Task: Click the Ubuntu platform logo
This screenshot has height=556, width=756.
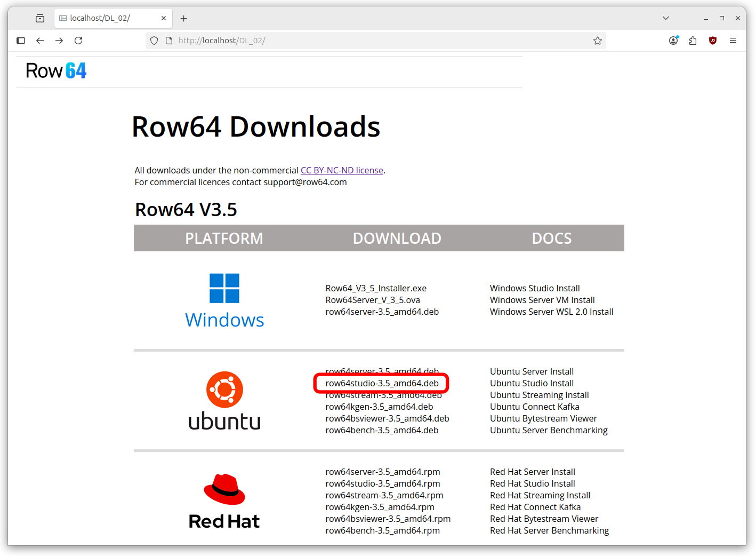Action: (x=224, y=401)
